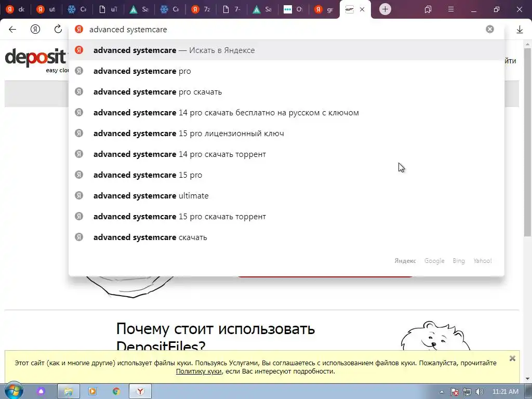Select Яндекс as search engine in dropdown footer
Image resolution: width=532 pixels, height=399 pixels.
(405, 261)
